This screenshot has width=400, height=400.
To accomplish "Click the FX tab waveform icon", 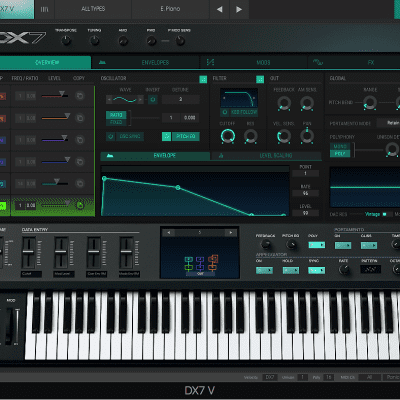I will click(x=318, y=62).
